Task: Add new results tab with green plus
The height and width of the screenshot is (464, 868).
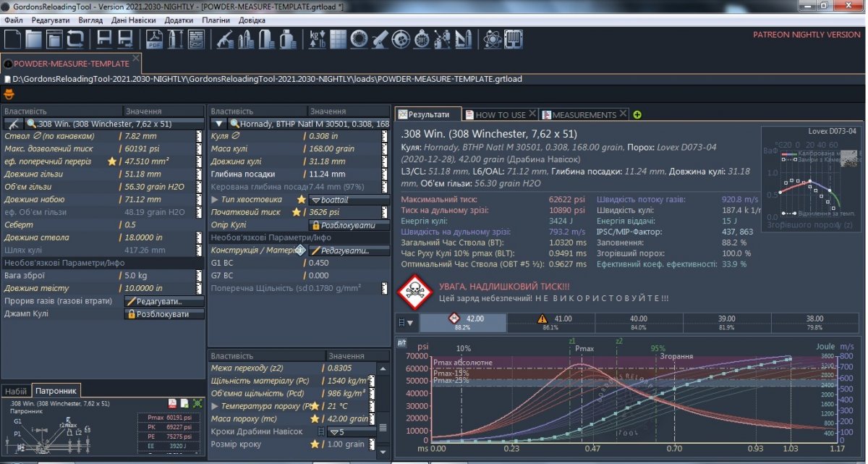Action: (637, 114)
